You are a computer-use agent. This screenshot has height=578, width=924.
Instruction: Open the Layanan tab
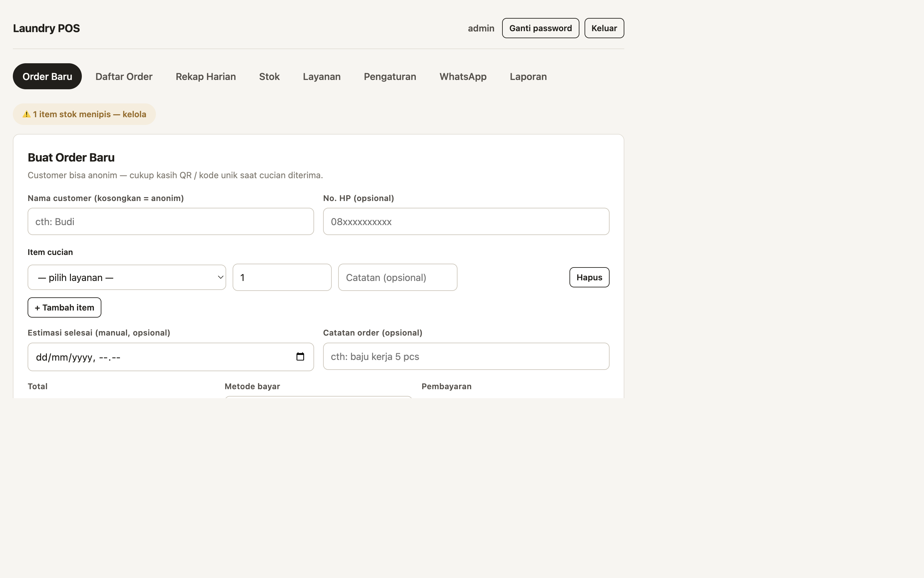click(321, 76)
